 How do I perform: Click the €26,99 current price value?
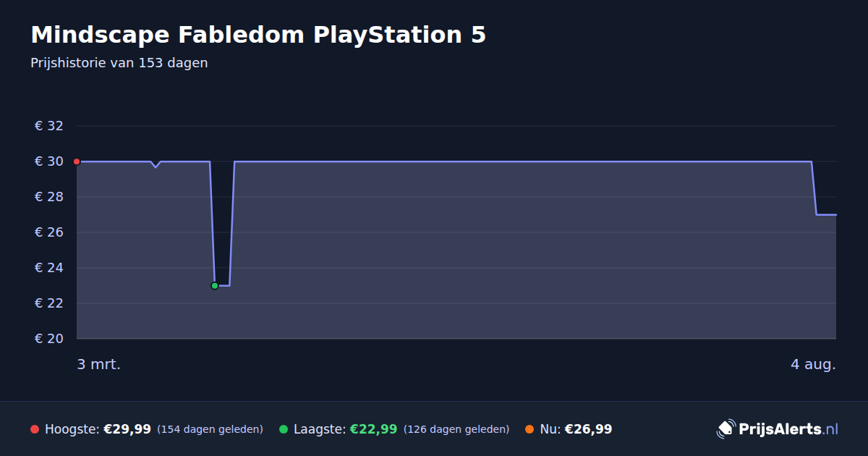point(588,429)
